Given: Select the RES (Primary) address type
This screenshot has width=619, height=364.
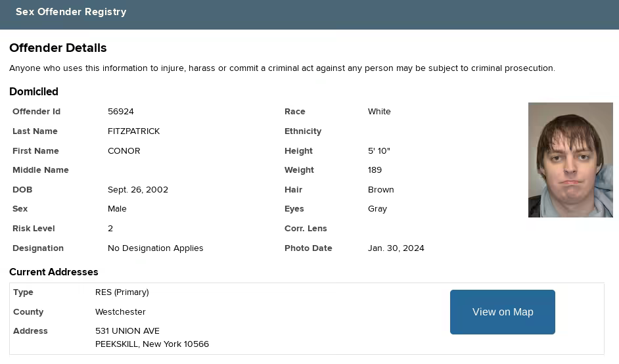Looking at the screenshot, I should click(122, 292).
